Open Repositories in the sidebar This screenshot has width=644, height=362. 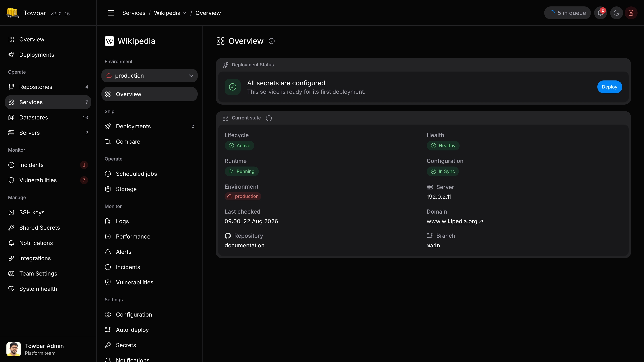(48, 87)
